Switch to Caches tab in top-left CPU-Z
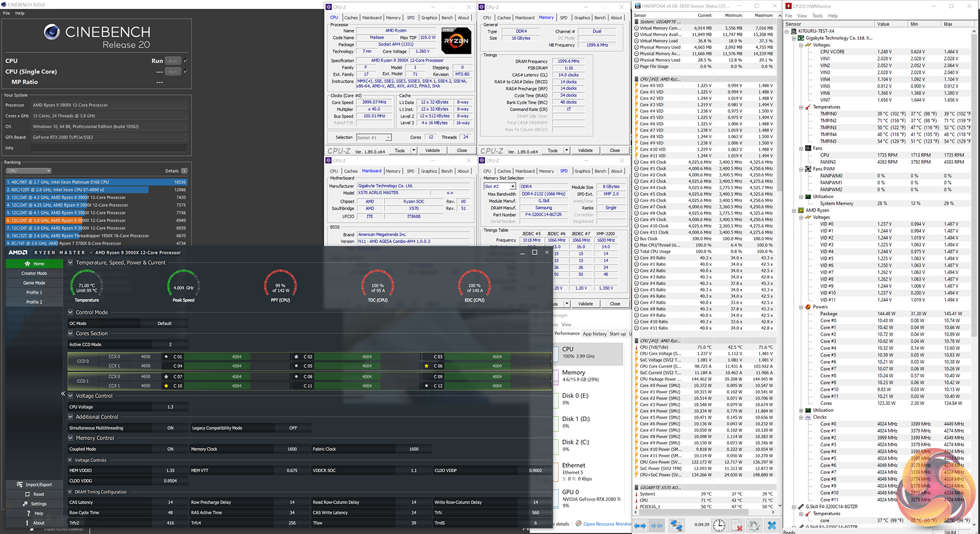980x534 pixels. [351, 18]
